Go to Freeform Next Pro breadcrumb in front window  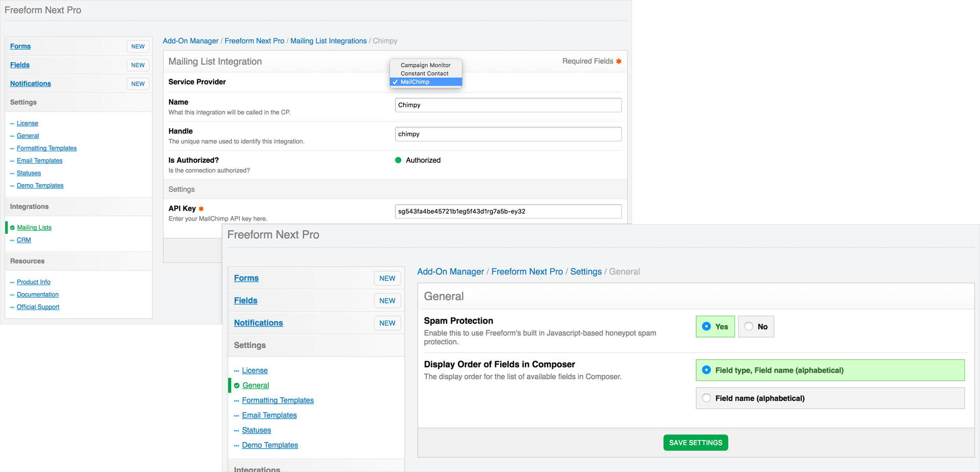pos(527,272)
